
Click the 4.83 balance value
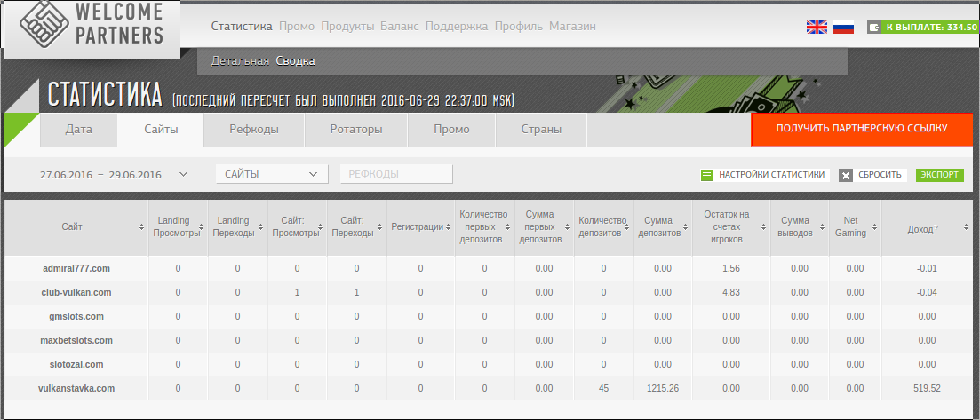click(x=730, y=292)
